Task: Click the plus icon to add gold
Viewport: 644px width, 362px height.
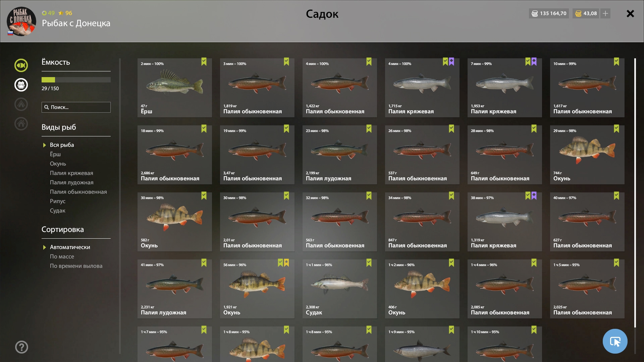Action: [605, 13]
